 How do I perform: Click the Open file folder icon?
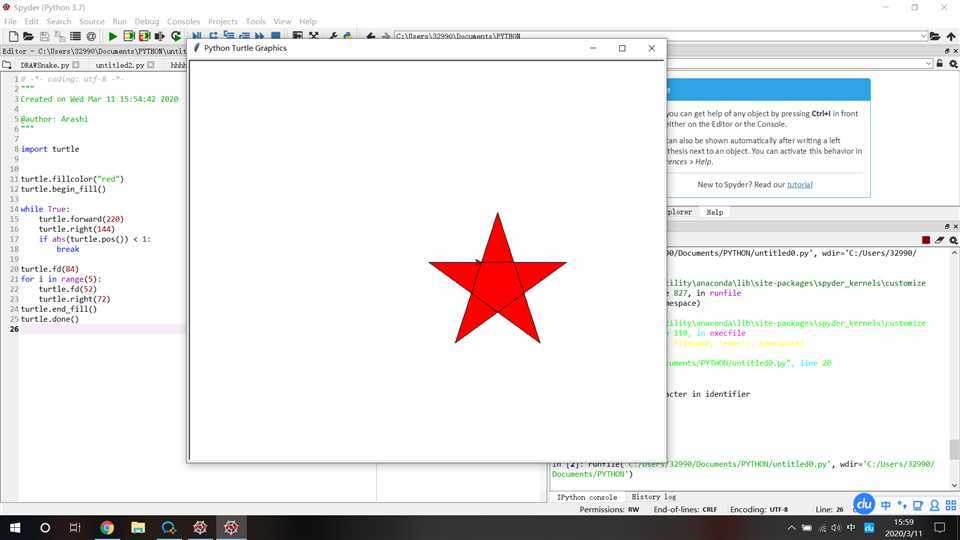(28, 37)
